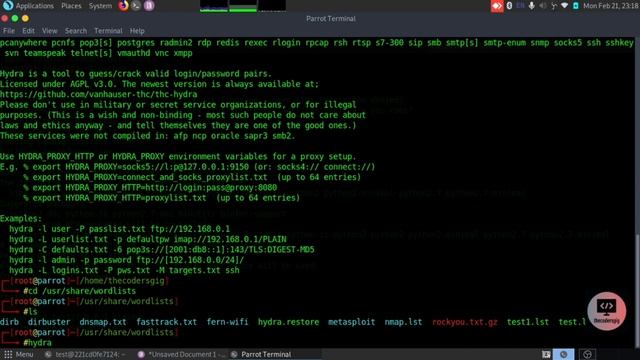Open the Places panel menu
The image size is (640, 360).
pos(71,6)
